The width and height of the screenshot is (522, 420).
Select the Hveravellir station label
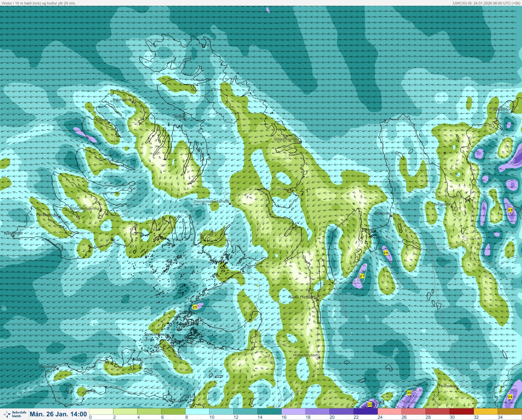447,386
